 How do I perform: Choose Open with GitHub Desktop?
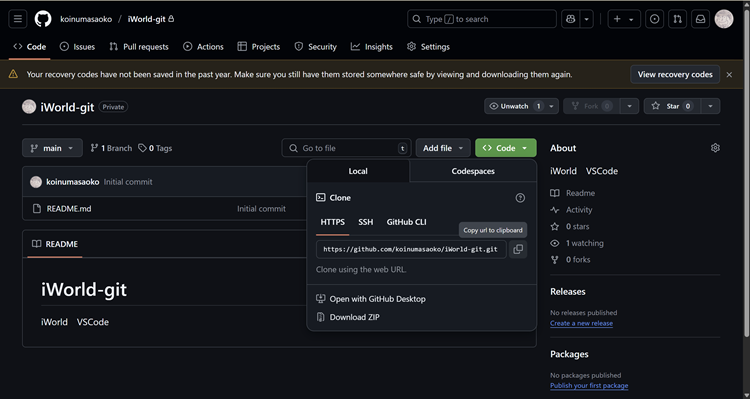pos(371,299)
